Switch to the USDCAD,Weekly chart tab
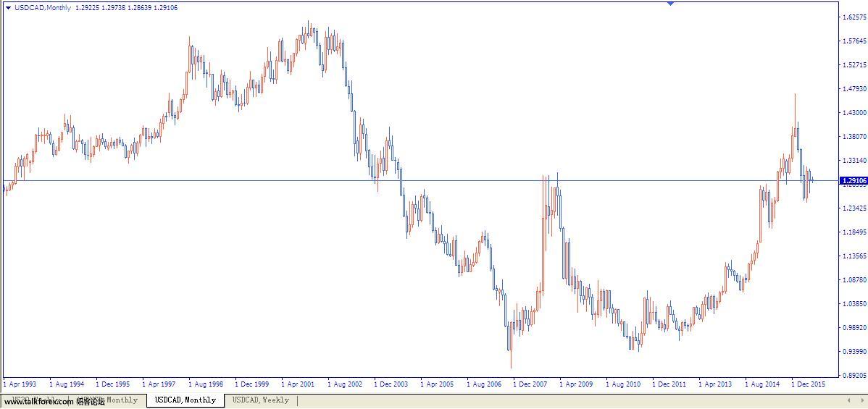 pyautogui.click(x=261, y=400)
